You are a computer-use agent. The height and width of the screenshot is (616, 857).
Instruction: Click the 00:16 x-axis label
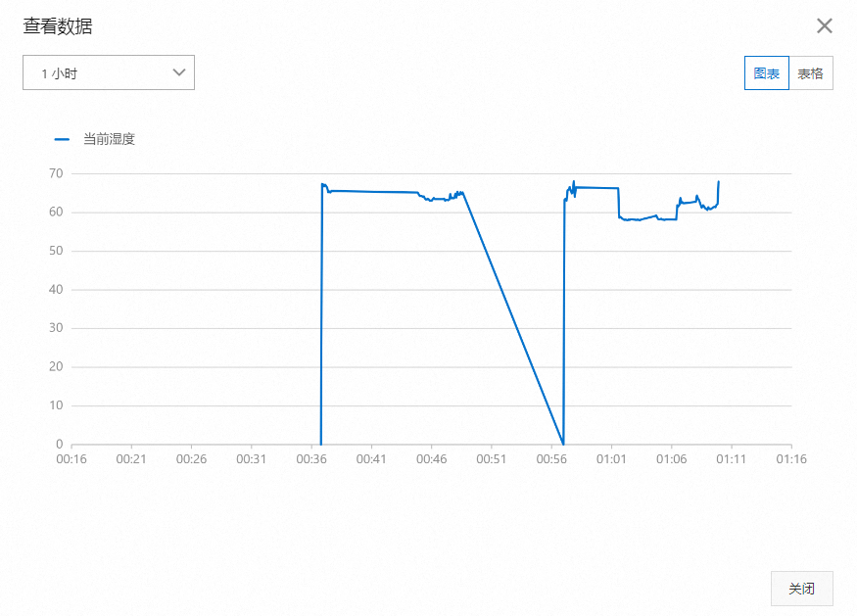71,458
